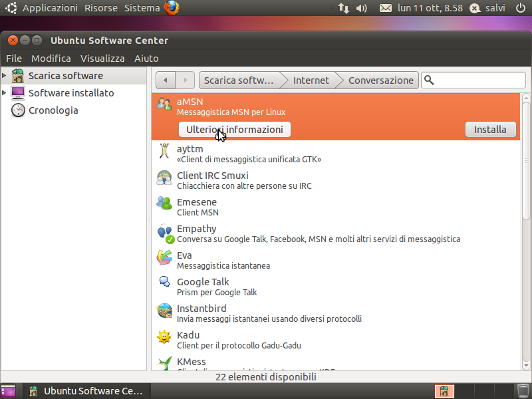Click the aMSN app icon
Viewport: 532px width, 399px height.
(164, 104)
